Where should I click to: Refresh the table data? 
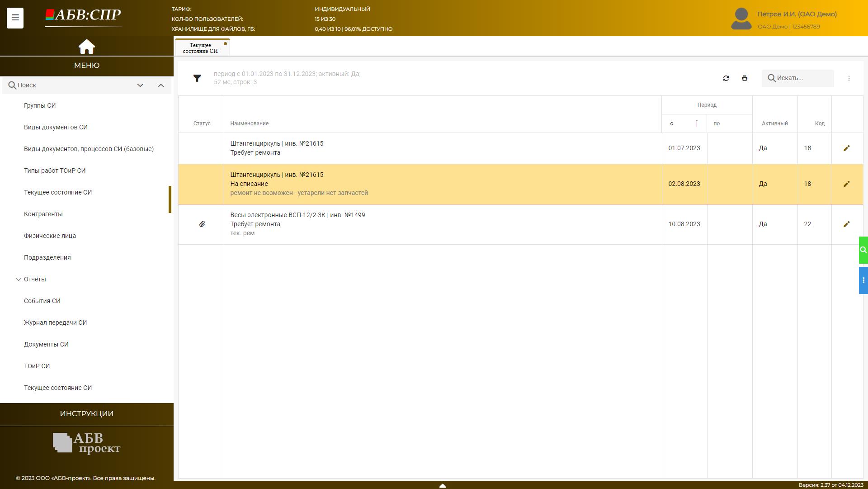[726, 78]
